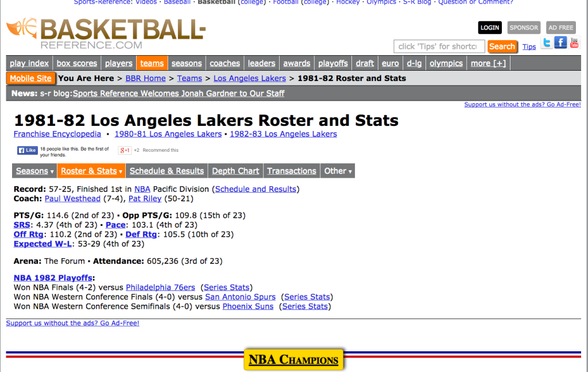Expand the Roster & Stats dropdown
This screenshot has width=588, height=372.
coord(91,171)
